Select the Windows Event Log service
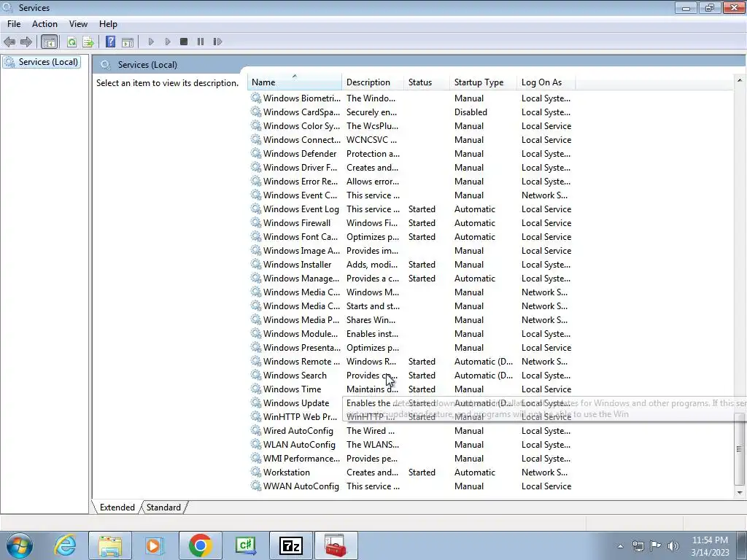747x560 pixels. point(301,209)
